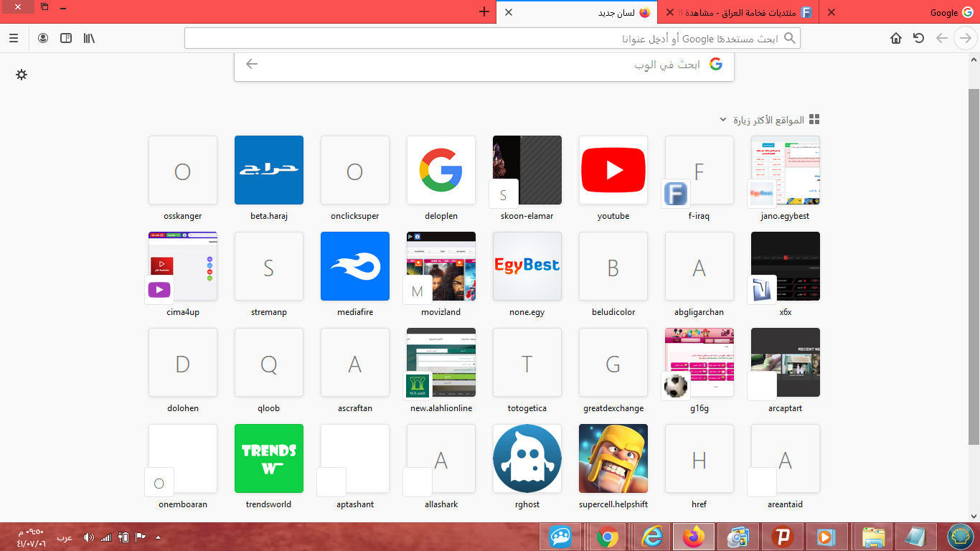Go forward using the circled arrow

(x=966, y=38)
